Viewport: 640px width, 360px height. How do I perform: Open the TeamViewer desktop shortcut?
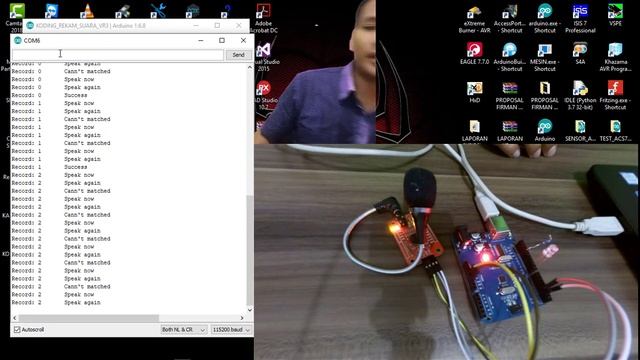[x=52, y=11]
